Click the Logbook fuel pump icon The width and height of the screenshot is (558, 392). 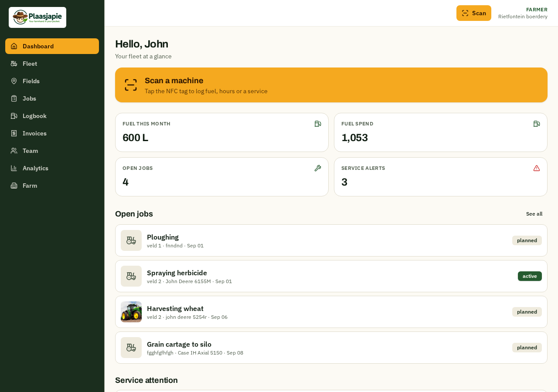(14, 116)
